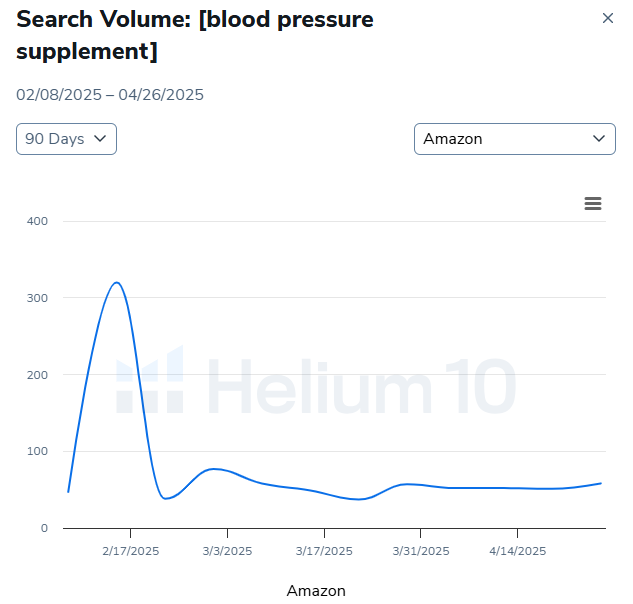The image size is (633, 604).
Task: Toggle the Amazon series legend below chart
Action: [316, 591]
